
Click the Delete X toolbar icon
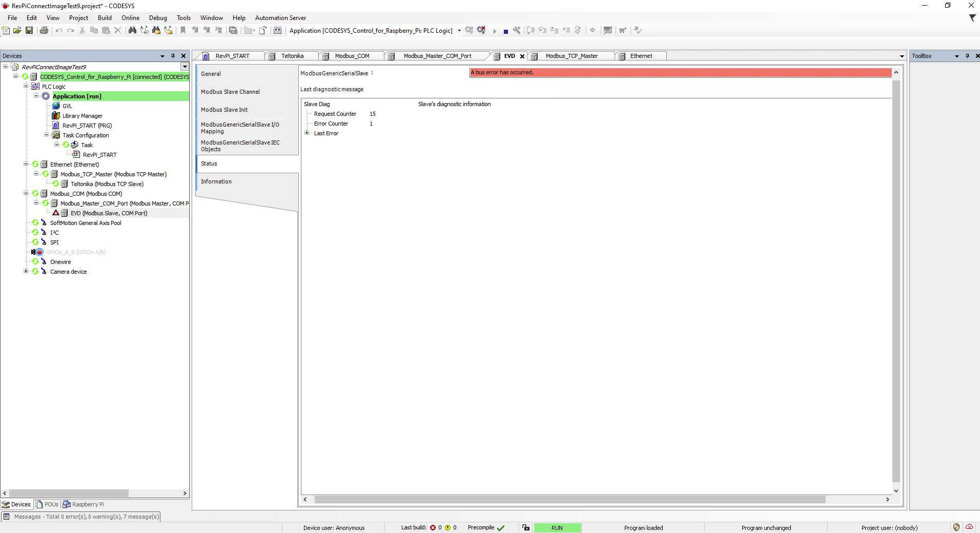click(117, 30)
